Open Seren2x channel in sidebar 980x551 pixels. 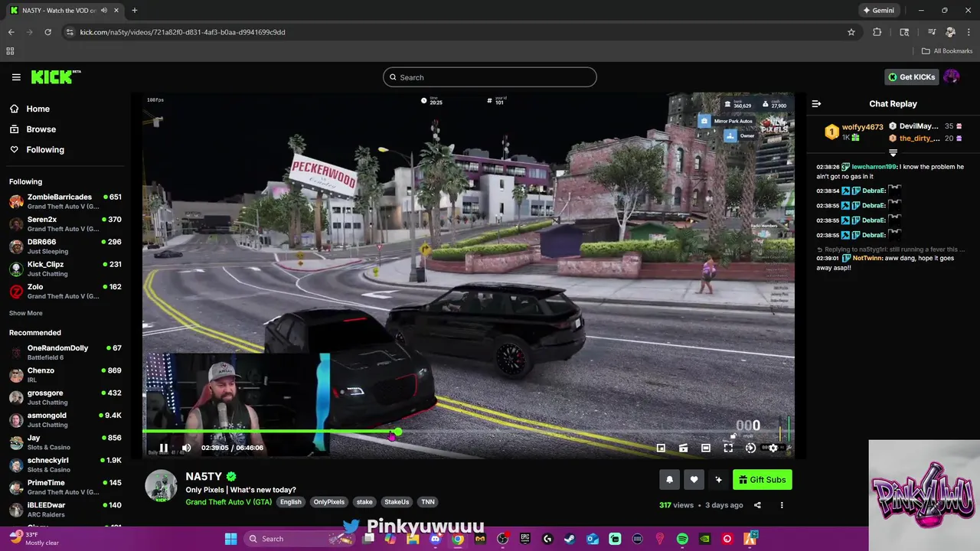[x=65, y=224]
